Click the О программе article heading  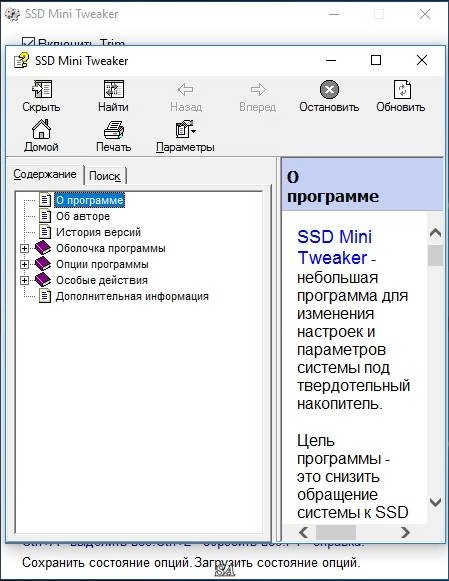tap(333, 187)
